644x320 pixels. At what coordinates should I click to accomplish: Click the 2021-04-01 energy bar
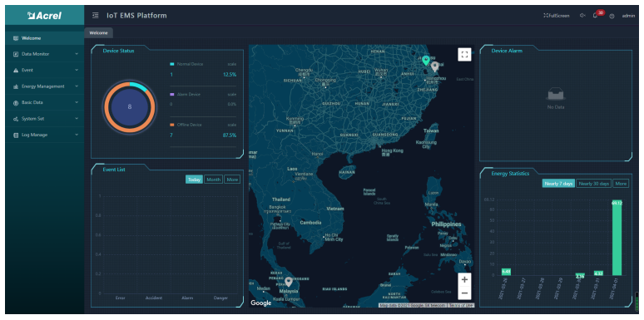tap(617, 238)
